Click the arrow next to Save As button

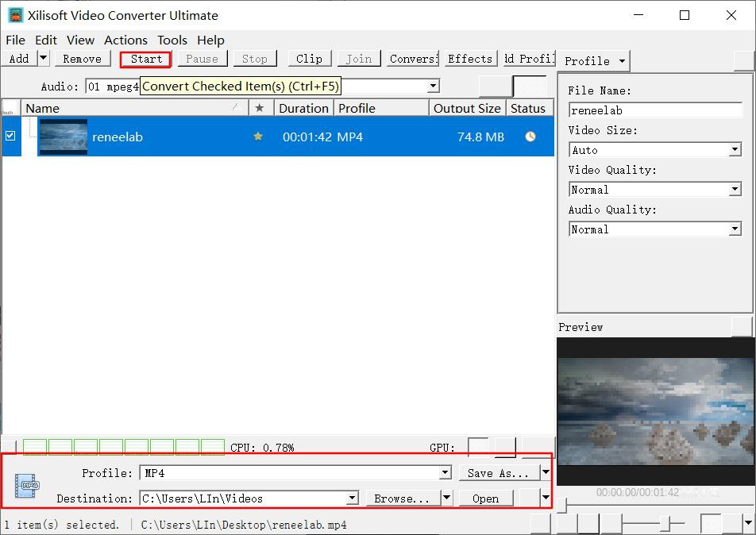545,473
